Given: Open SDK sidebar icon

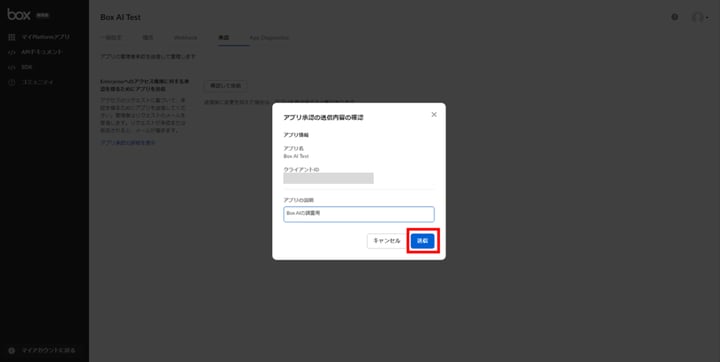Looking at the screenshot, I should coord(12,67).
